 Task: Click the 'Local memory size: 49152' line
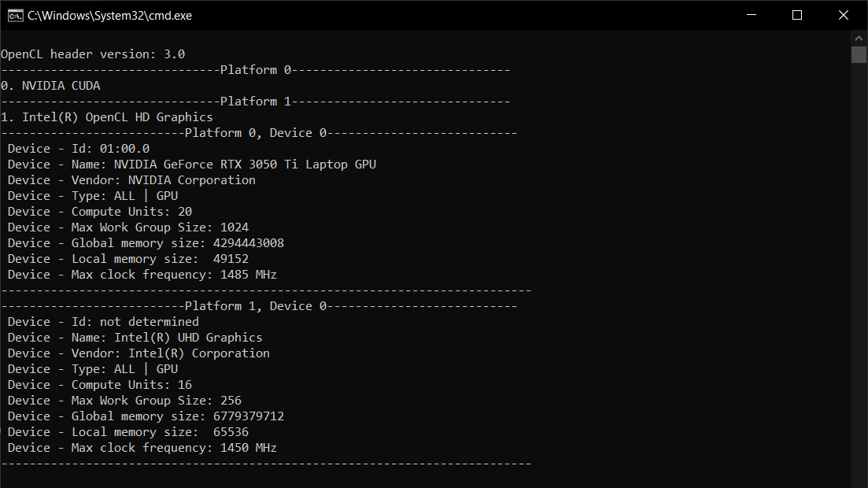(127, 259)
